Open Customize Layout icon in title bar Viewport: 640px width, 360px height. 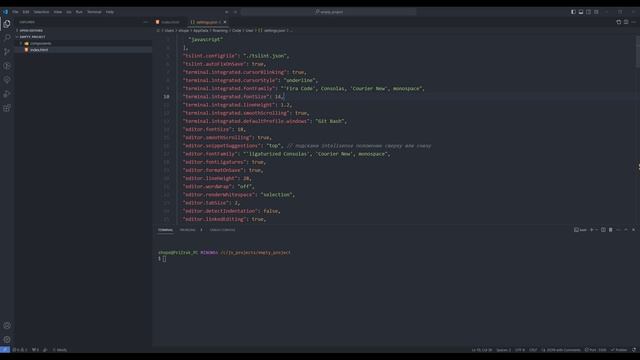click(x=596, y=12)
